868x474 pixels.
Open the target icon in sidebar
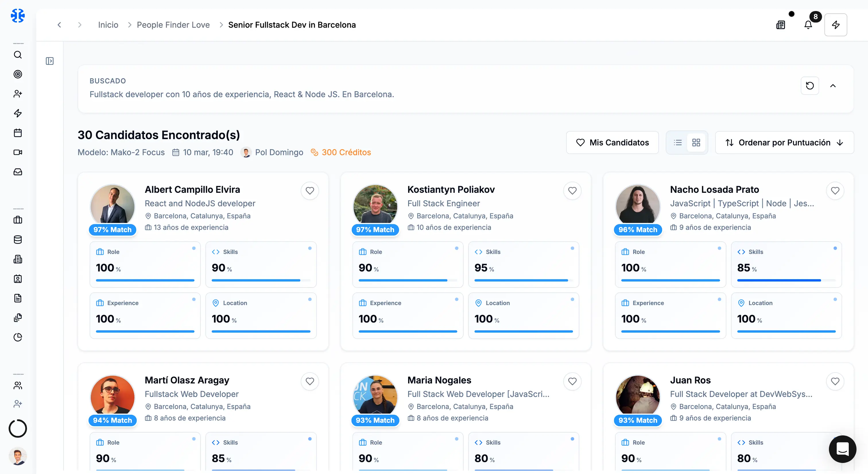pyautogui.click(x=18, y=74)
